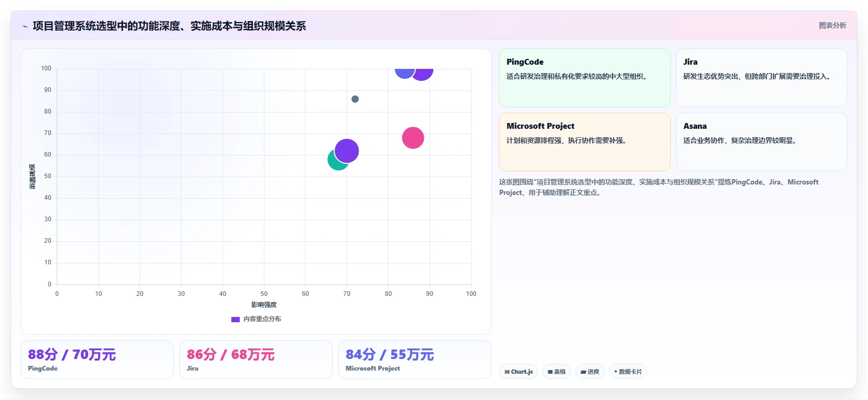This screenshot has height=400, width=868.
Task: Click the 影响强度 x-axis label
Action: [264, 305]
